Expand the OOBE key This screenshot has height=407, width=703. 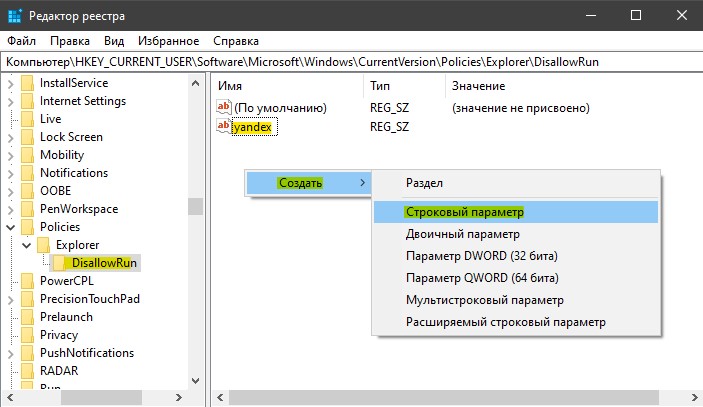11,191
